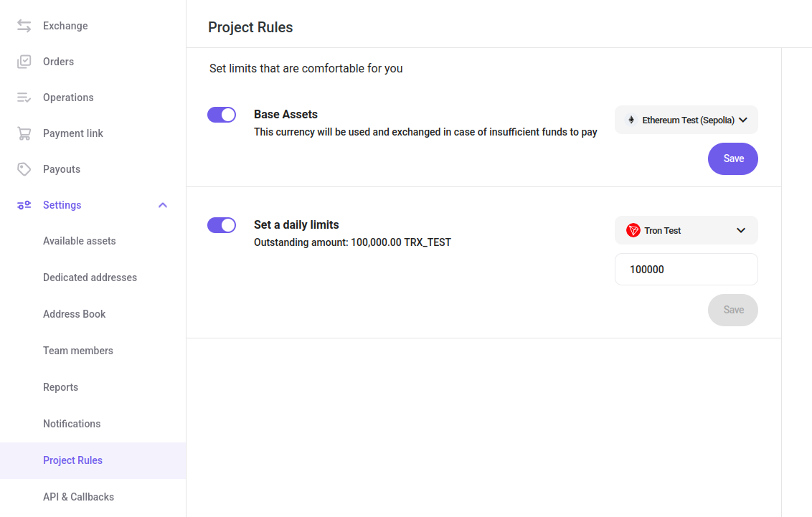Click the daily limits Save button
Screen dimensions: 812x517
pos(732,310)
